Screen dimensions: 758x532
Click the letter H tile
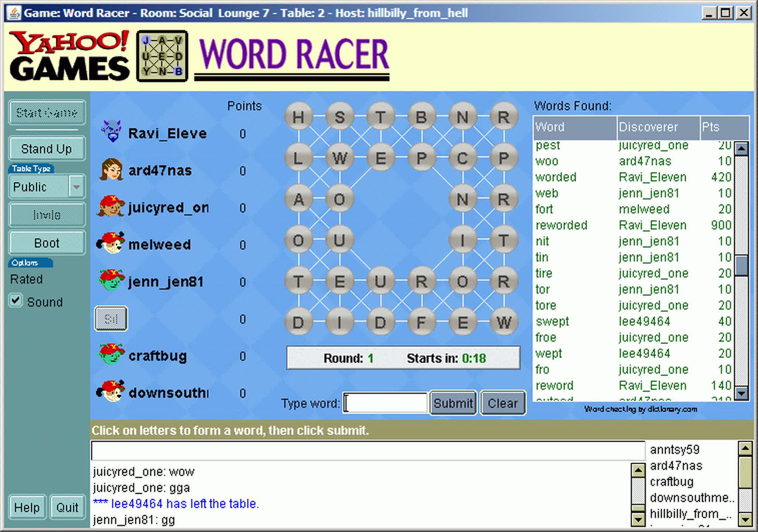click(298, 117)
